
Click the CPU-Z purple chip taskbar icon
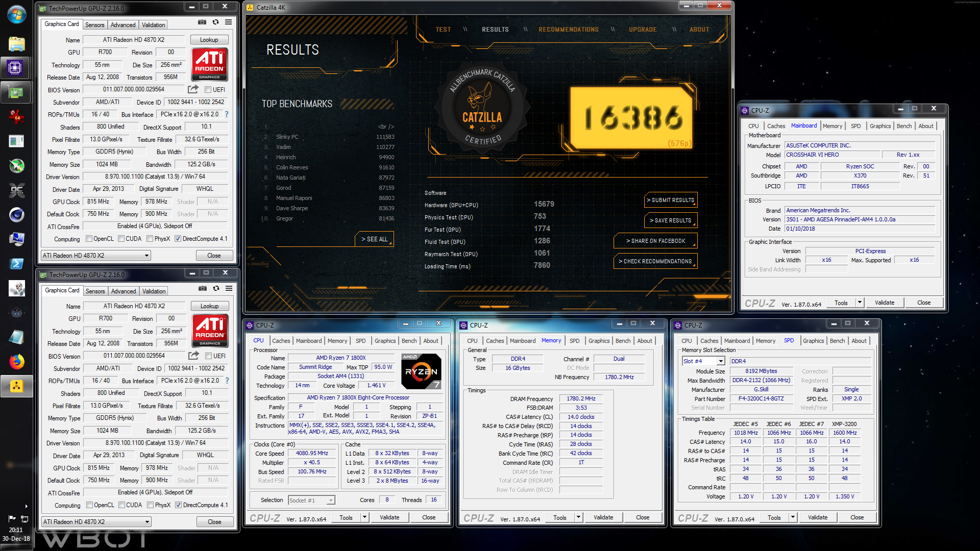click(x=15, y=67)
